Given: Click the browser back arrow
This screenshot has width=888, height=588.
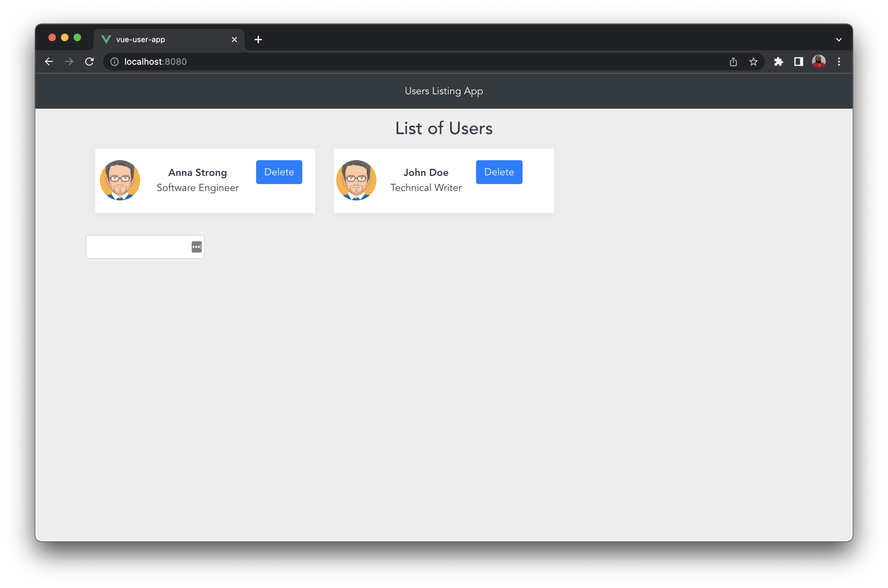Looking at the screenshot, I should click(49, 62).
